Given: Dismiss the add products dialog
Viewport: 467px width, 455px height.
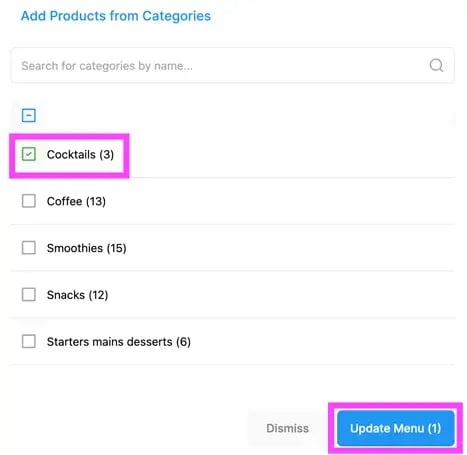Looking at the screenshot, I should click(287, 428).
